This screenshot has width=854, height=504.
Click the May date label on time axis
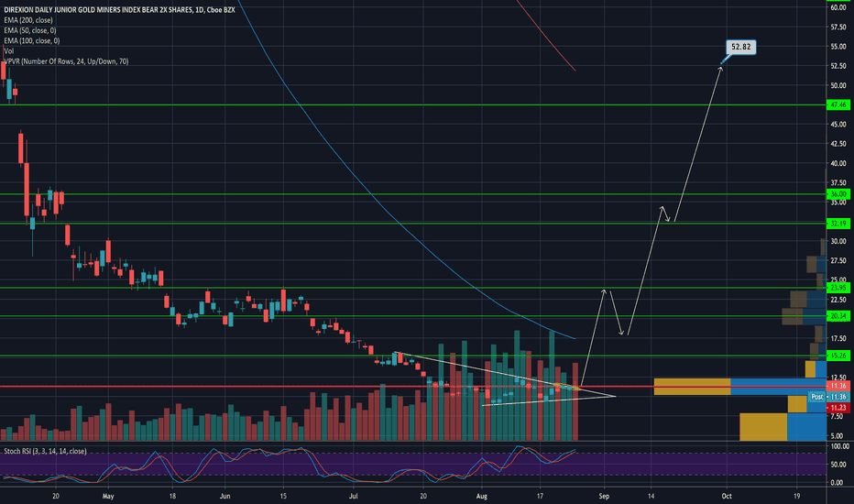click(x=108, y=497)
